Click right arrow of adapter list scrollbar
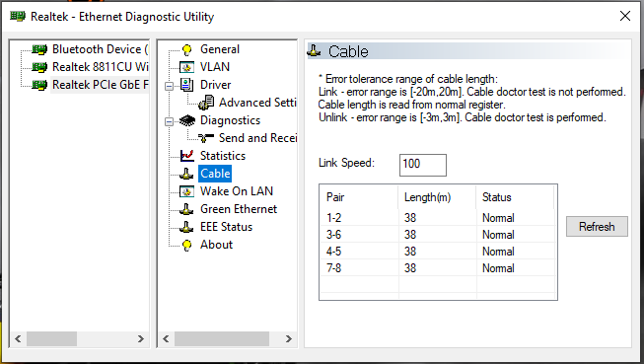Screen dimensions: 644x364 141,339
